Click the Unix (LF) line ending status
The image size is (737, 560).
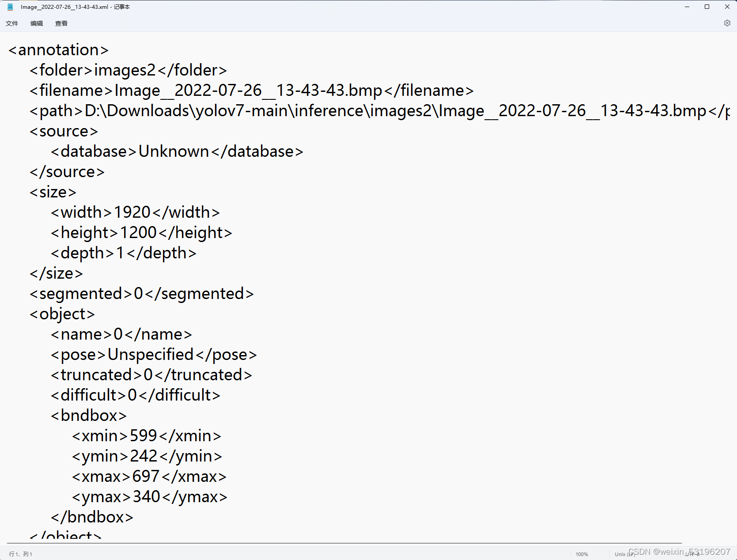[x=624, y=554]
